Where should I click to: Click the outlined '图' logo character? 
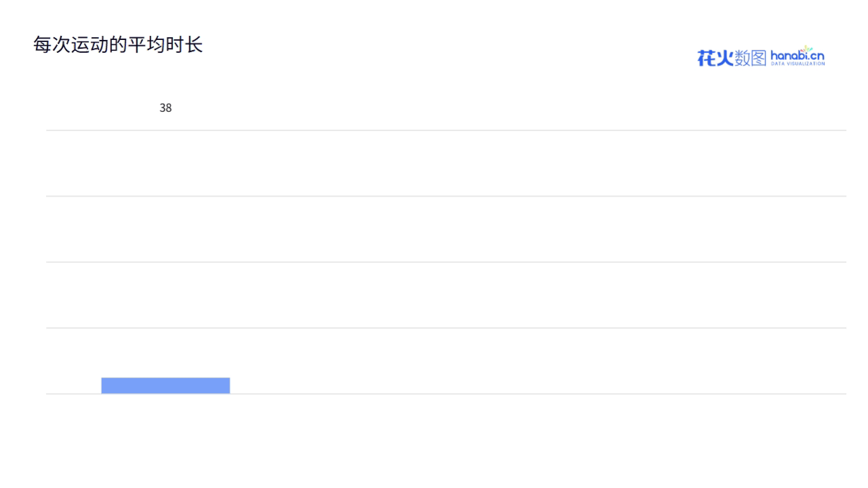coord(759,58)
